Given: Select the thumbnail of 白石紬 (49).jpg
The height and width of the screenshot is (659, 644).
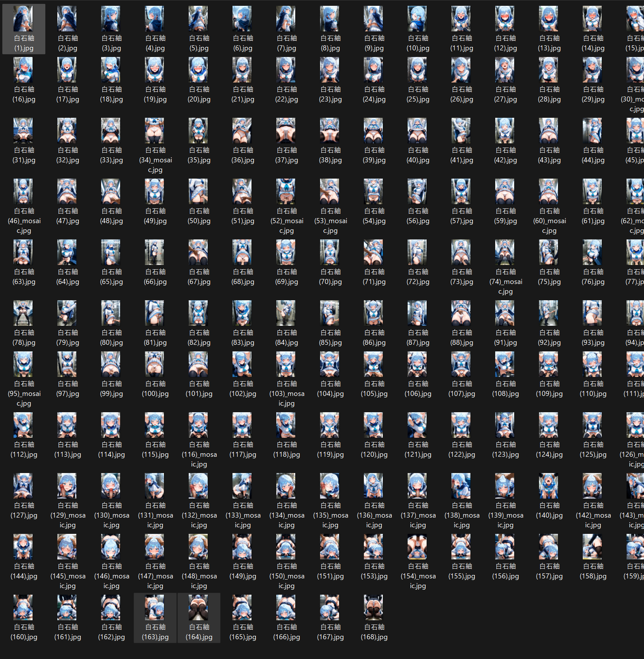Looking at the screenshot, I should [155, 191].
